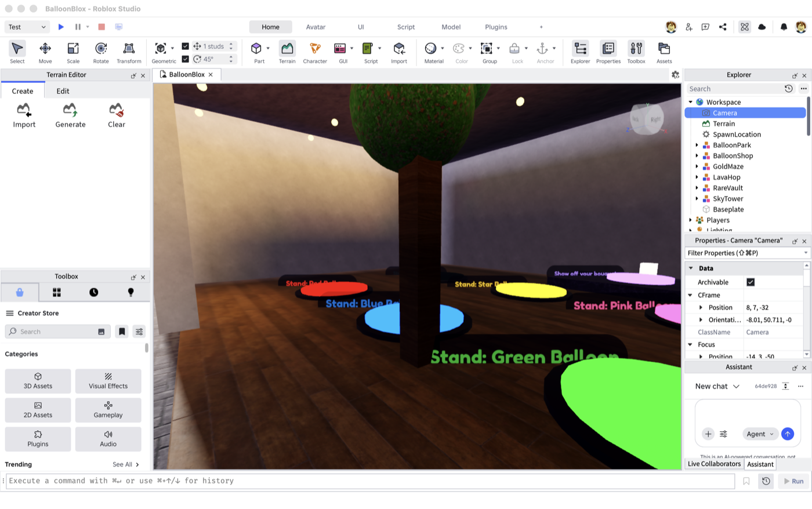
Task: Open the Edit tab in Terrain Editor
Action: (63, 91)
